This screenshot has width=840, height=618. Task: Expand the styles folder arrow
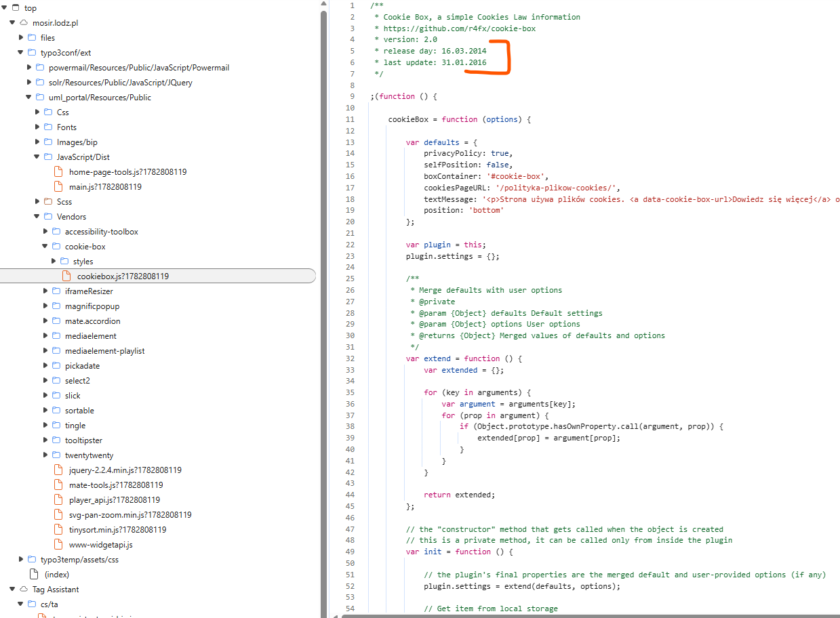tap(54, 261)
